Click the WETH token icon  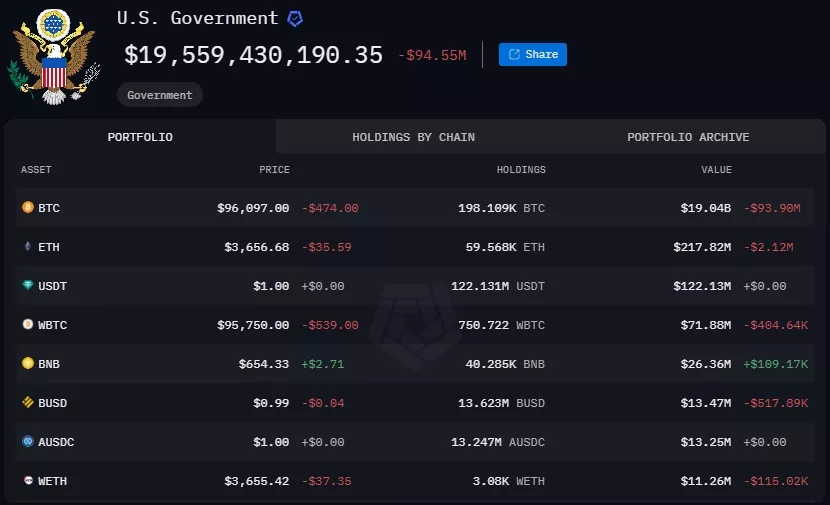[27, 481]
